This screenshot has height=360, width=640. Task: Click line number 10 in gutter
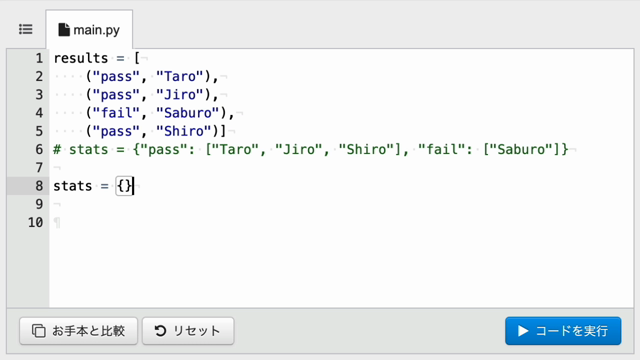[x=36, y=222]
